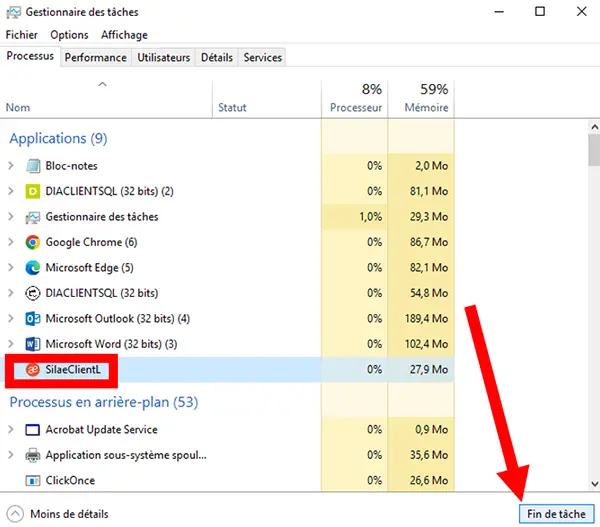This screenshot has width=600, height=527.
Task: Switch to the Services tab
Action: coord(263,58)
